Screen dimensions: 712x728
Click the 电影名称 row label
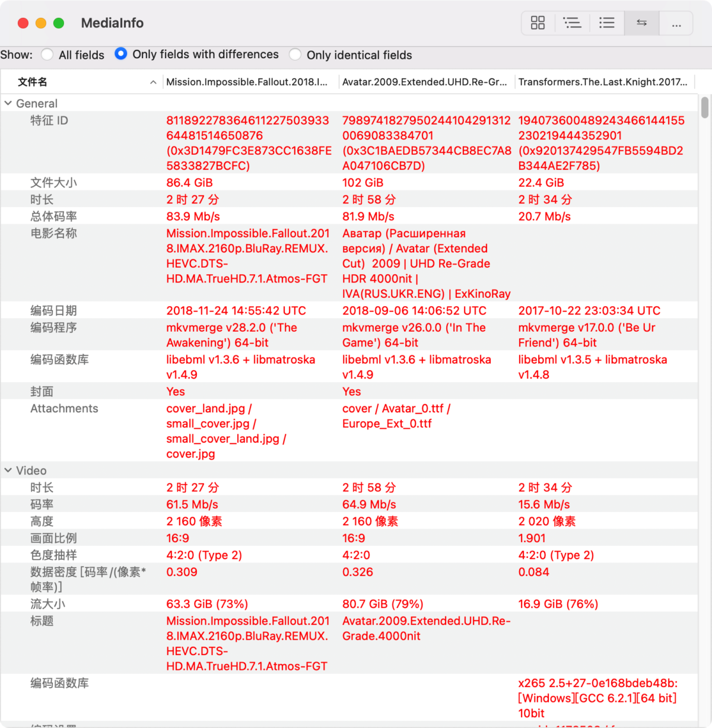[x=53, y=233]
